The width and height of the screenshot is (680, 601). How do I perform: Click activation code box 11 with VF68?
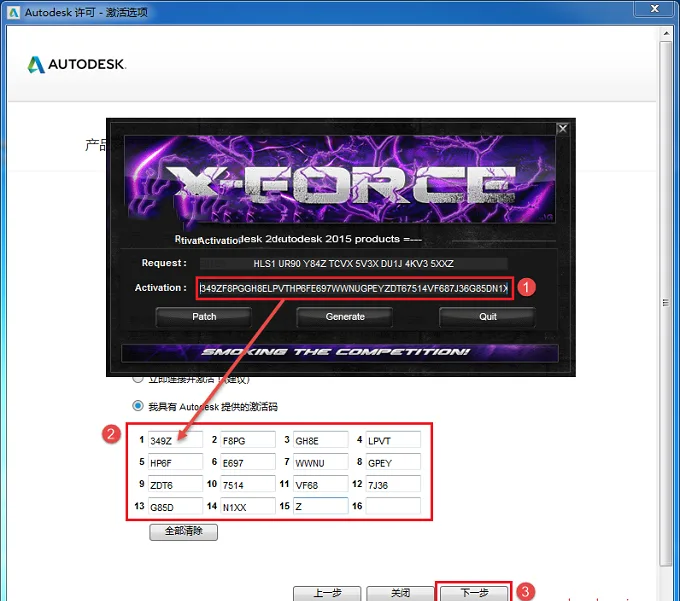(320, 484)
